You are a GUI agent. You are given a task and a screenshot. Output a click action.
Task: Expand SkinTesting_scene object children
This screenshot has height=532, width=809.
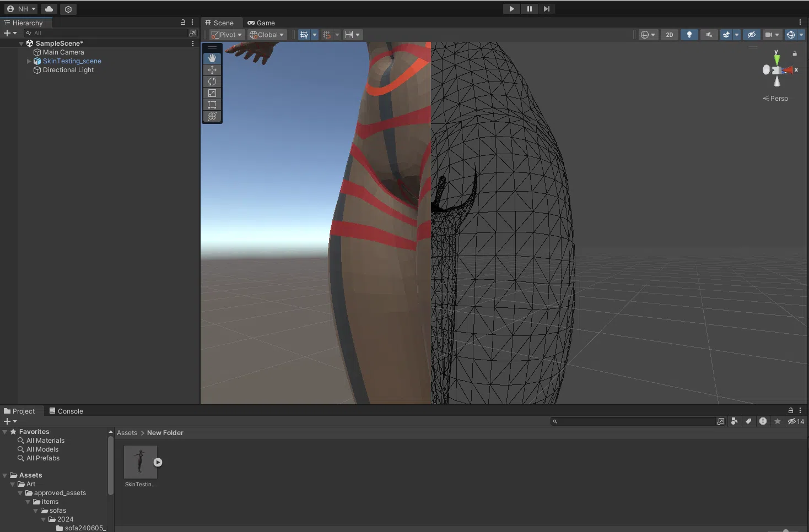click(29, 61)
